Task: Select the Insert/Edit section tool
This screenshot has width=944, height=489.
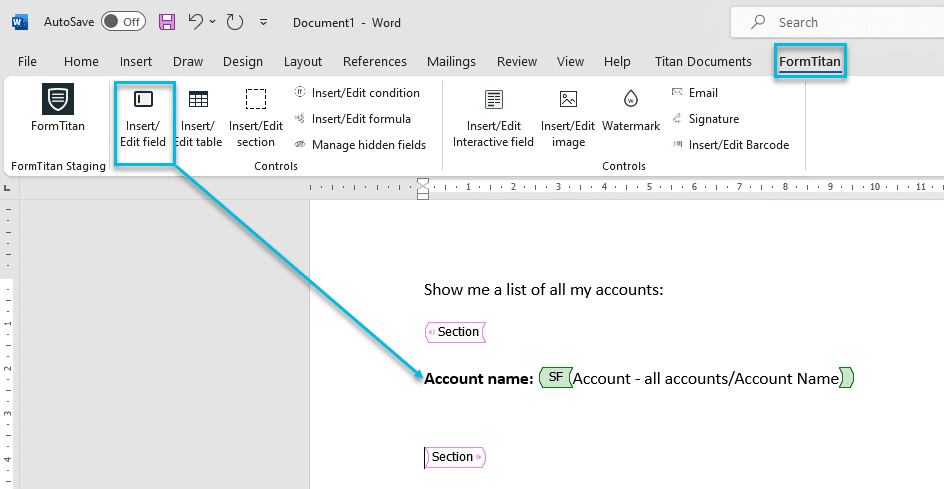Action: coord(256,99)
